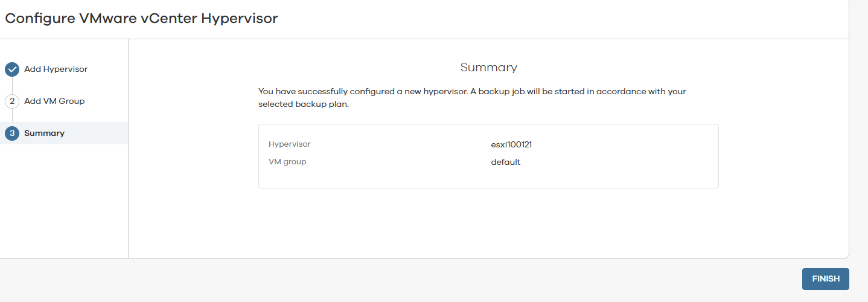Click blank sidebar area below Summary step
868x302 pixels.
click(63, 199)
